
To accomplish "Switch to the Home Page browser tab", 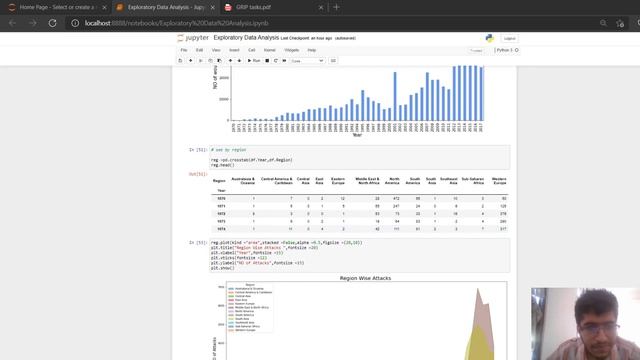I will [57, 7].
